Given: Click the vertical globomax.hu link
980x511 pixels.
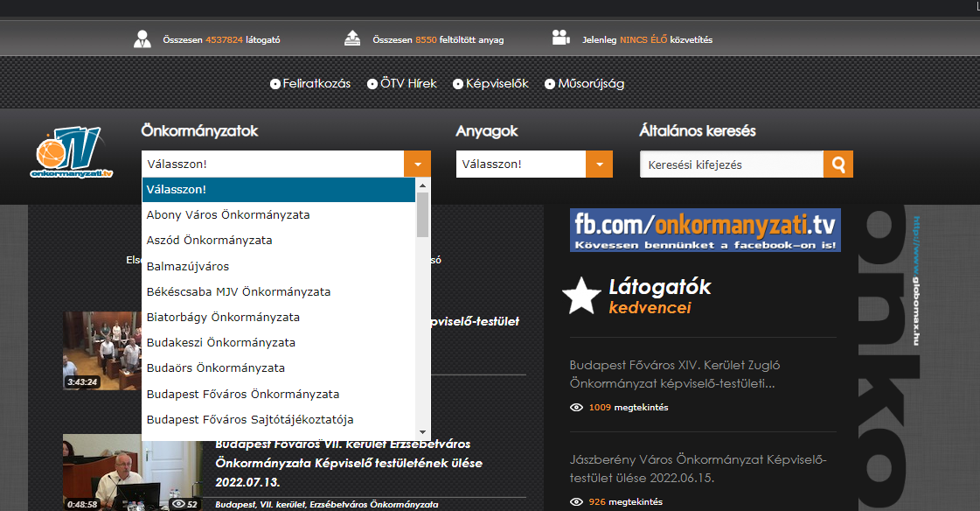Looking at the screenshot, I should [x=916, y=280].
